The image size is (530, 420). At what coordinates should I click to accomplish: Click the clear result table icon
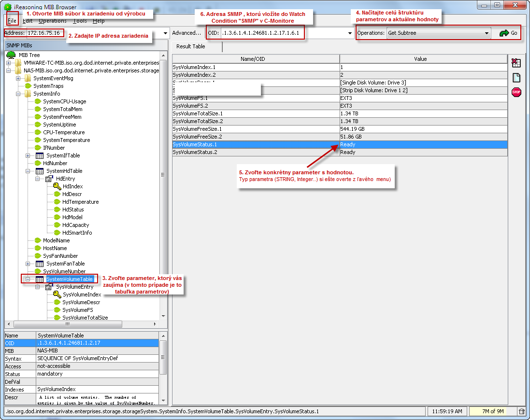click(516, 63)
